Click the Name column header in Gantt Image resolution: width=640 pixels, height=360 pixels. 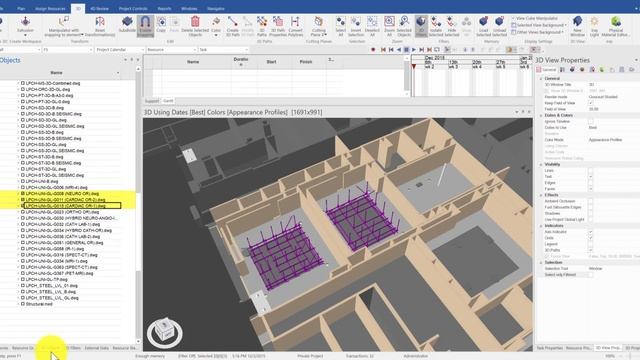[x=193, y=62]
